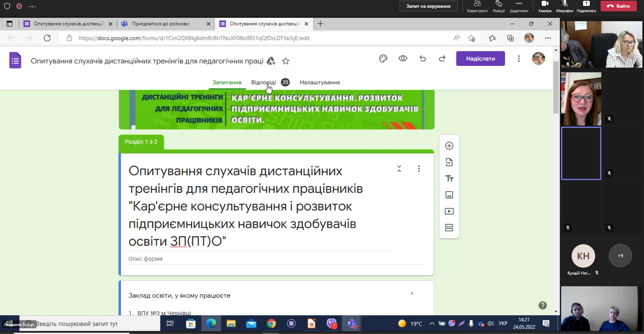Screen dimensions: 644x334
Task: Open the browser favorites list
Action: (x=492, y=38)
